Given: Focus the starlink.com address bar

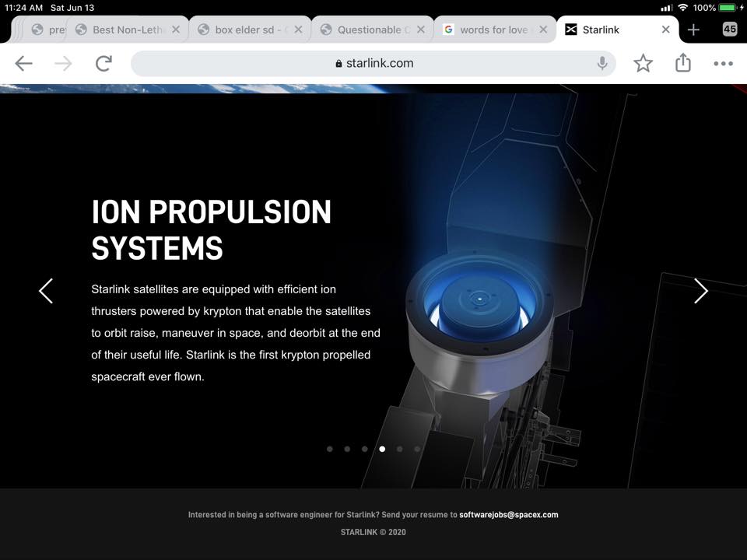Looking at the screenshot, I should (373, 63).
